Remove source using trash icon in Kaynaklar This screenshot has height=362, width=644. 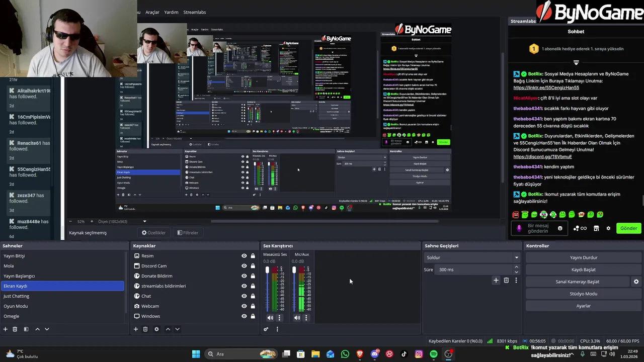[145, 329]
